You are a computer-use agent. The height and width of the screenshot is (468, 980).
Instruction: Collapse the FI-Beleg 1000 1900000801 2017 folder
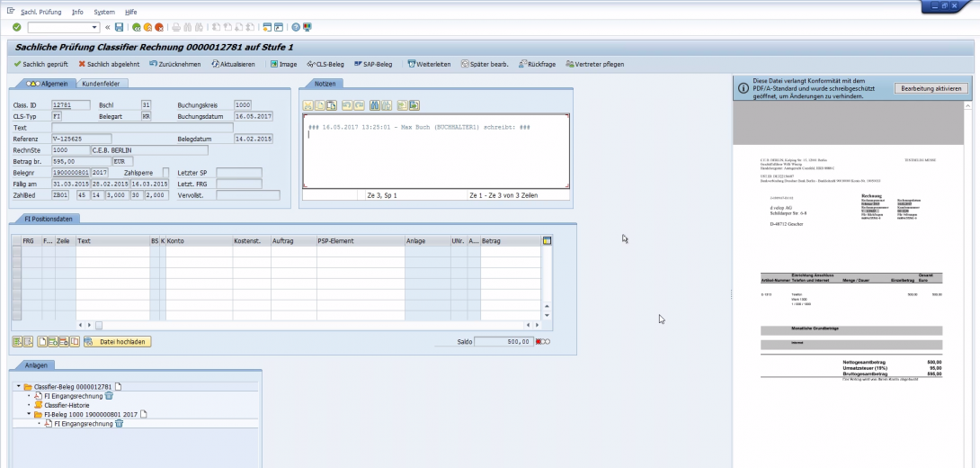pos(29,414)
